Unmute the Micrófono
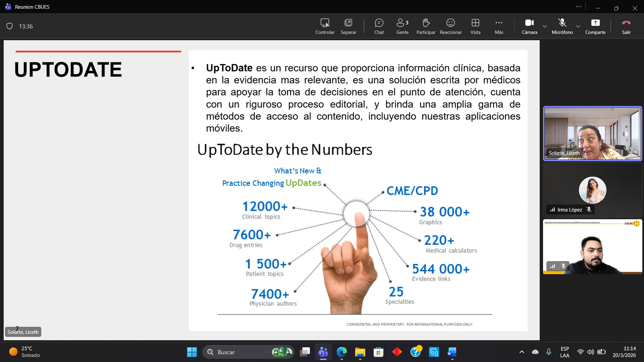Image resolution: width=644 pixels, height=362 pixels. point(562,26)
